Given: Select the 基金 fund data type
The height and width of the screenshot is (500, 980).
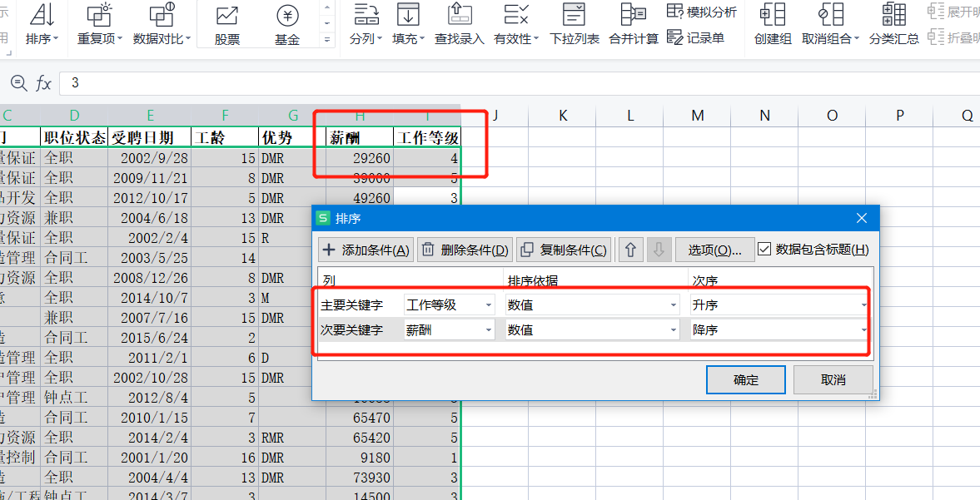Looking at the screenshot, I should click(287, 25).
